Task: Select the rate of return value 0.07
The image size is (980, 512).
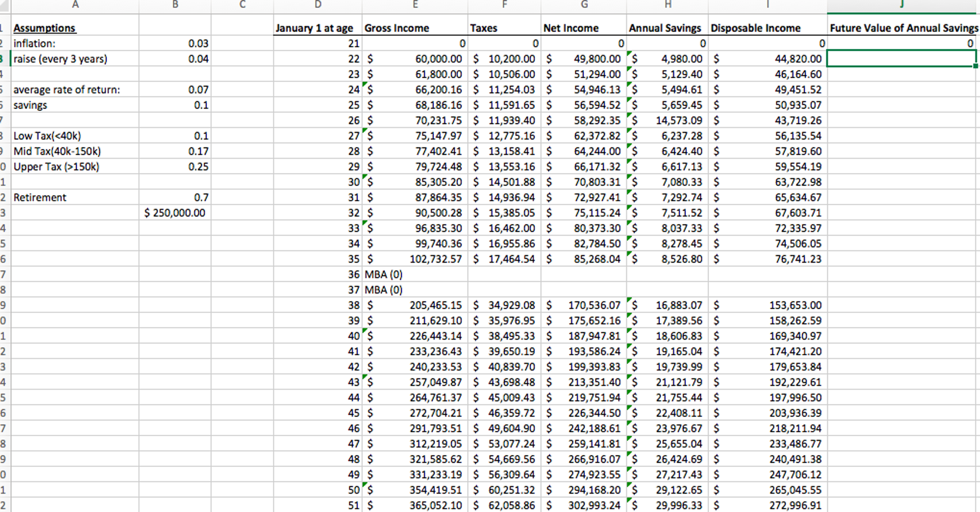Action: 175,89
